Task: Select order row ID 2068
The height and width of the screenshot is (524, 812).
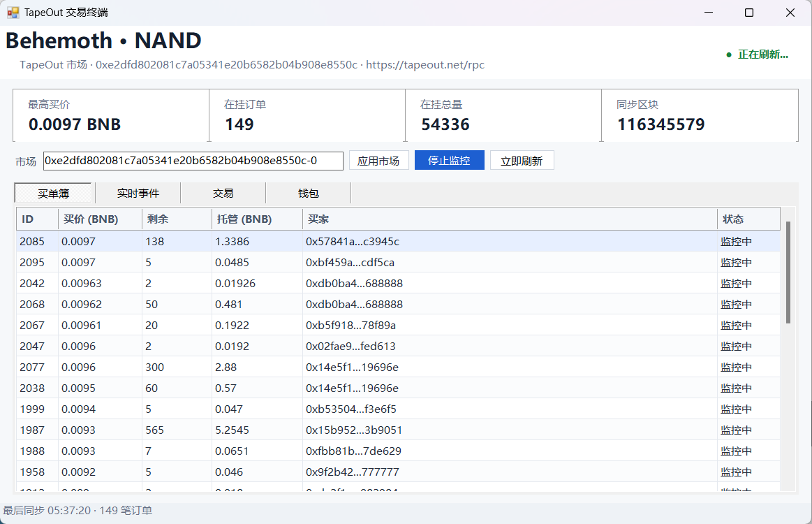Action: pos(398,304)
